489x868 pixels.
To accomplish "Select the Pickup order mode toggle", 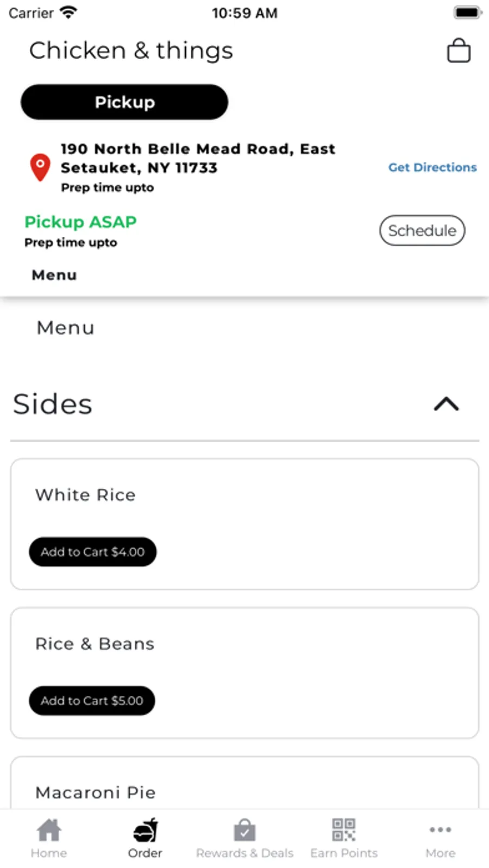I will tap(124, 102).
